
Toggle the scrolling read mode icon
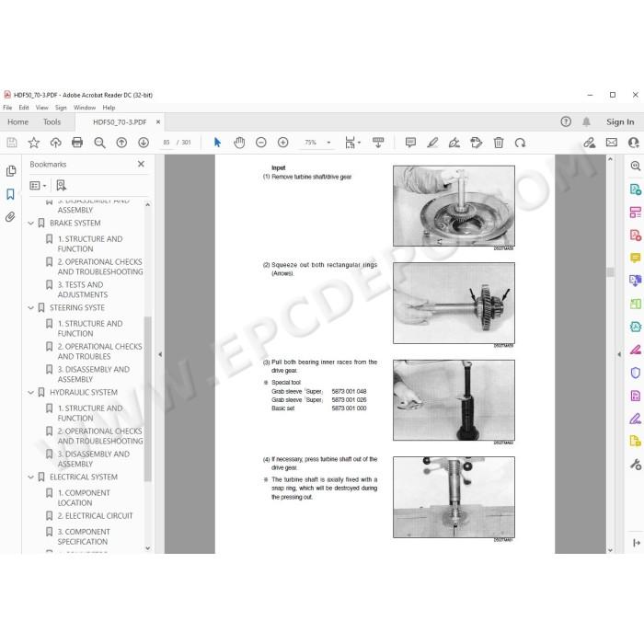(378, 143)
